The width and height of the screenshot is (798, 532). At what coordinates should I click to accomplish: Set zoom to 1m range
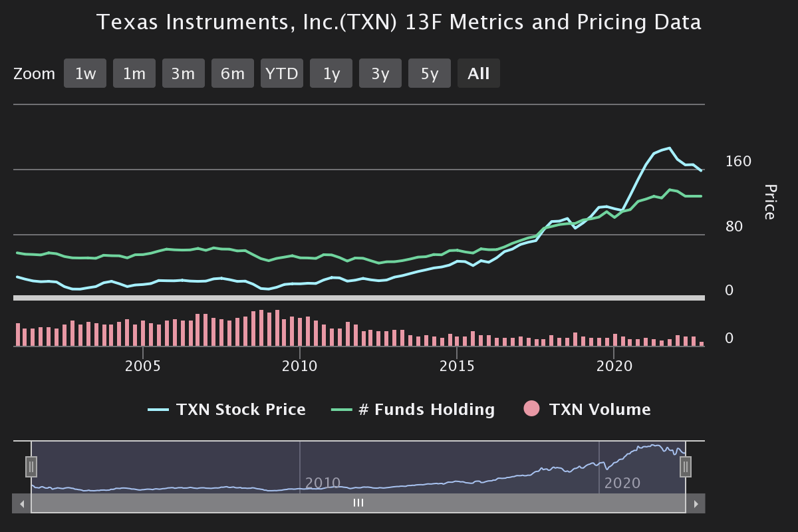click(134, 73)
